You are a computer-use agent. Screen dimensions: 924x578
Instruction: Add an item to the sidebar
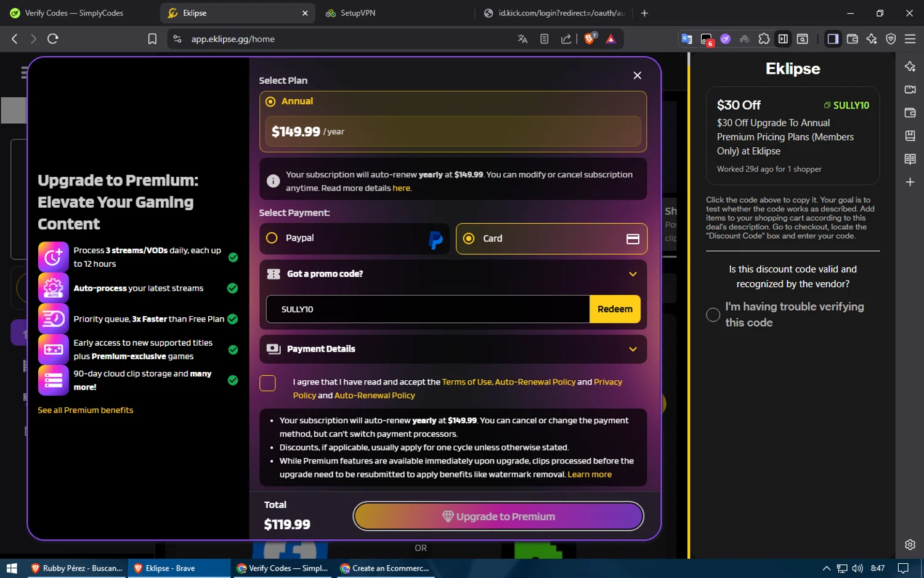[910, 182]
